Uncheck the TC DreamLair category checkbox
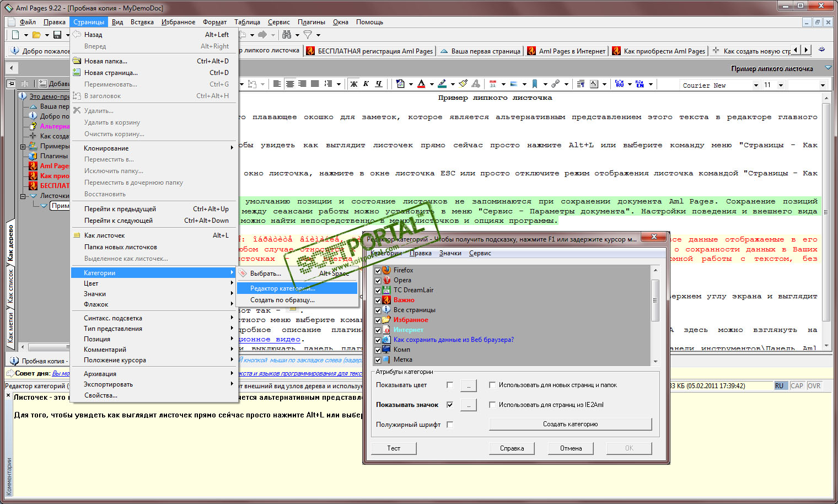Viewport: 838px width, 504px height. coord(378,290)
